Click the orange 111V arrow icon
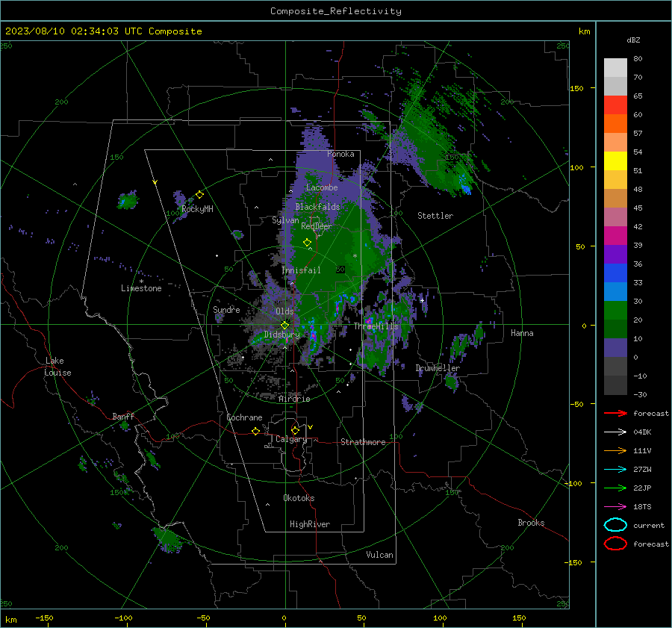This screenshot has height=628, width=672. tap(615, 450)
